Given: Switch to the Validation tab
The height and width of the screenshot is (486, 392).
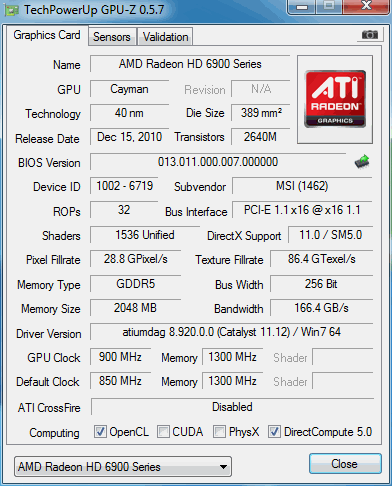Looking at the screenshot, I should click(x=165, y=37).
